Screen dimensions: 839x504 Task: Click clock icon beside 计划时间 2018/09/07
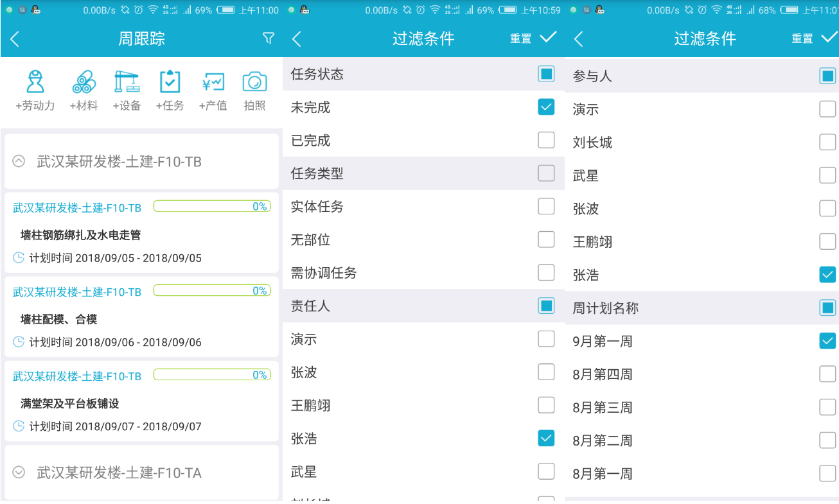19,426
